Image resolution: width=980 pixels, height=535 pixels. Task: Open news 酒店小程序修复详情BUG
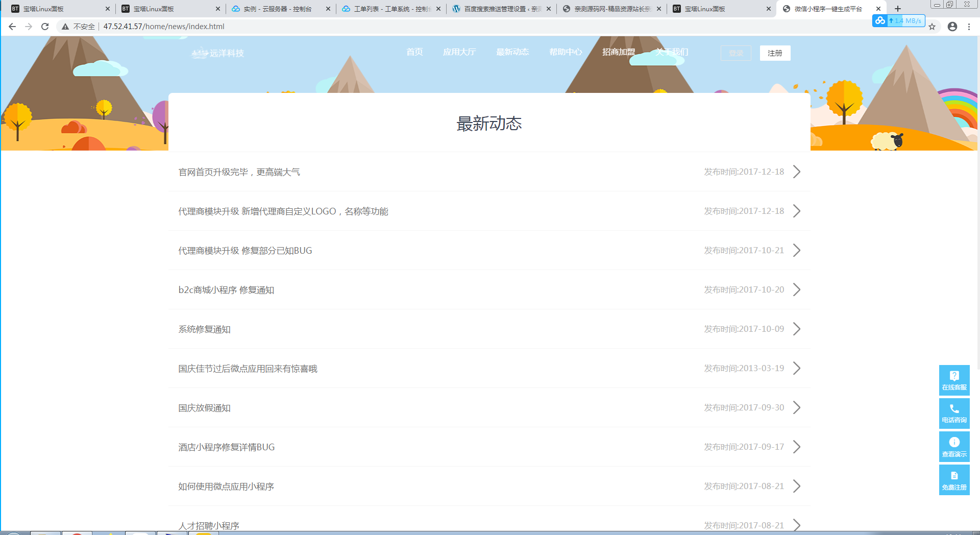click(x=226, y=447)
